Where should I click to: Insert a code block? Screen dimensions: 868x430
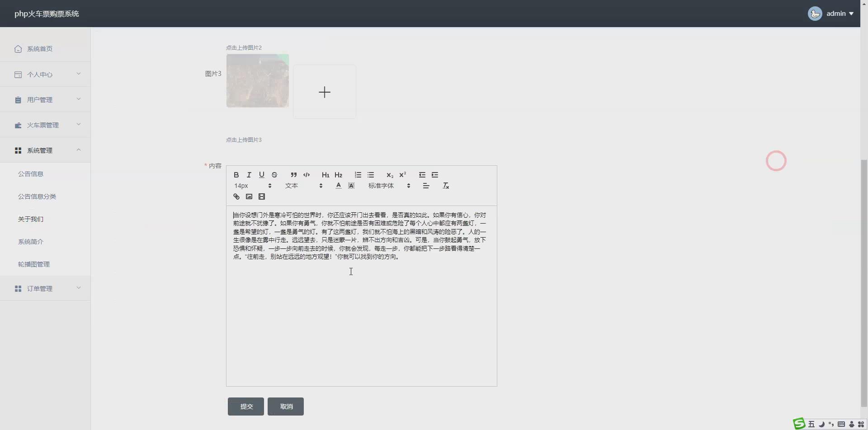307,175
